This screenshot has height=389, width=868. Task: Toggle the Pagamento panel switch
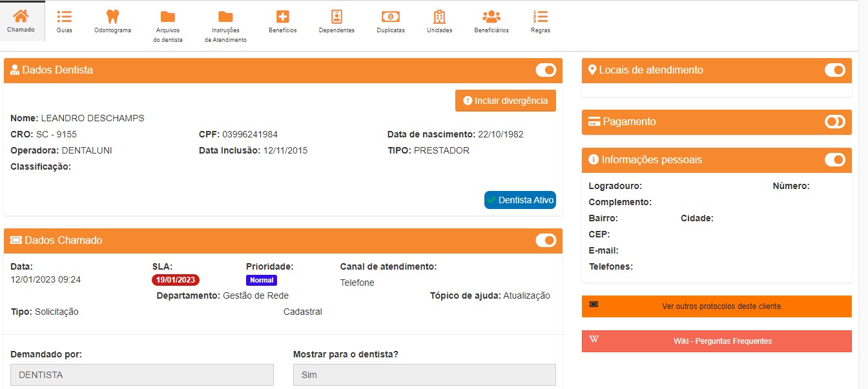pos(835,121)
